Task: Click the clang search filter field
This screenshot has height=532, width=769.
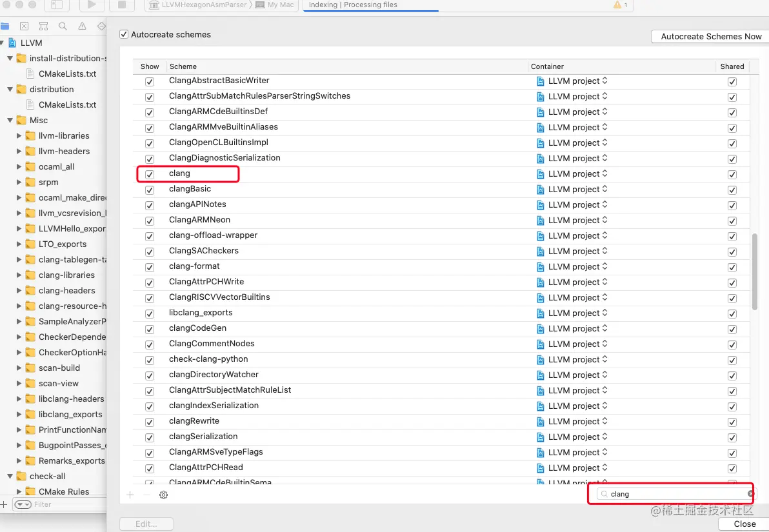Action: click(x=675, y=494)
